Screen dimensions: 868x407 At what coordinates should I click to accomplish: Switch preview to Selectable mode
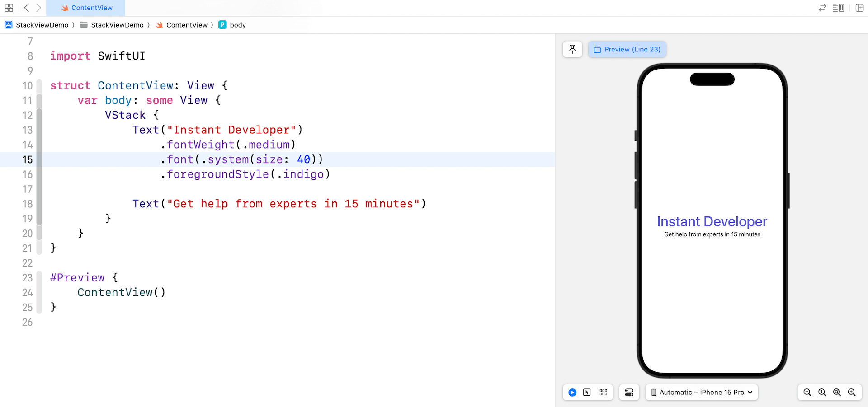(x=587, y=392)
